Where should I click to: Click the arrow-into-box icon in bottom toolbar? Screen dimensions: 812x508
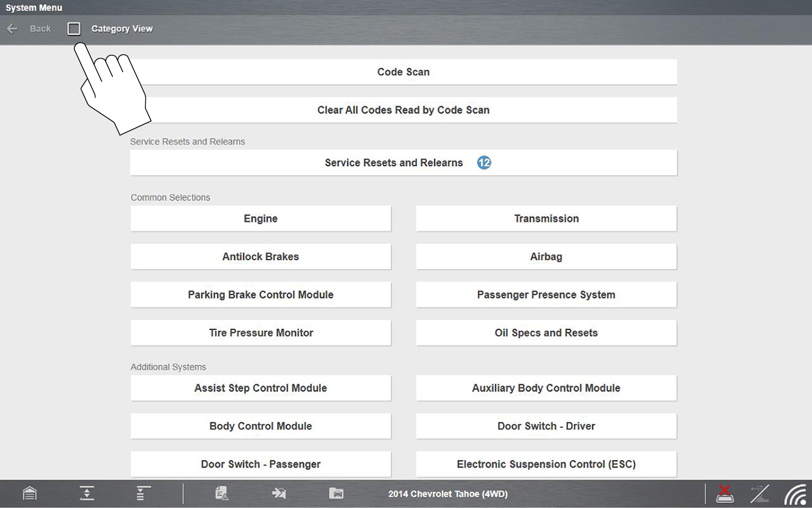click(279, 493)
